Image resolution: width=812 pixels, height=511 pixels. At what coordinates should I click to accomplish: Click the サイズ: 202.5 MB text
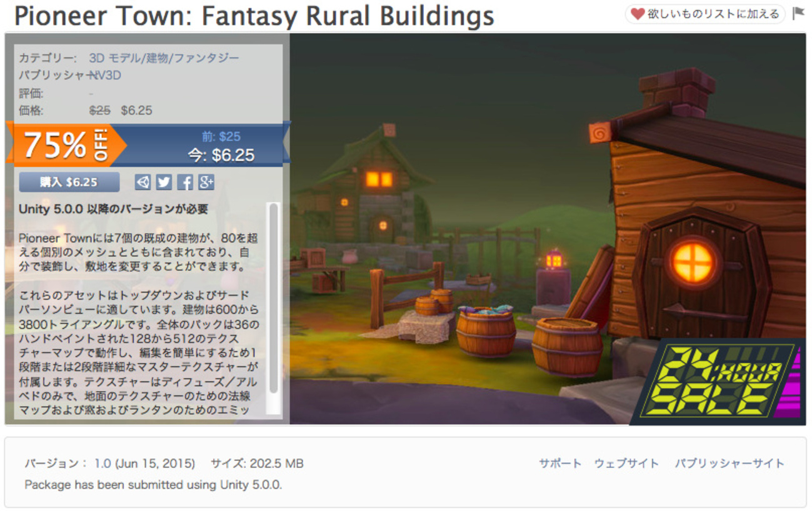[x=257, y=464]
